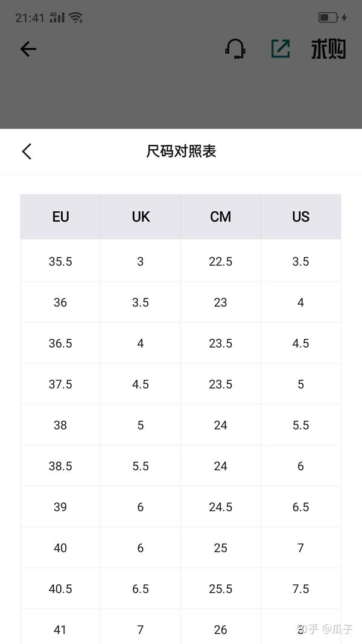Viewport: 362px width, 644px height.
Task: Select the UK column header
Action: (x=141, y=217)
